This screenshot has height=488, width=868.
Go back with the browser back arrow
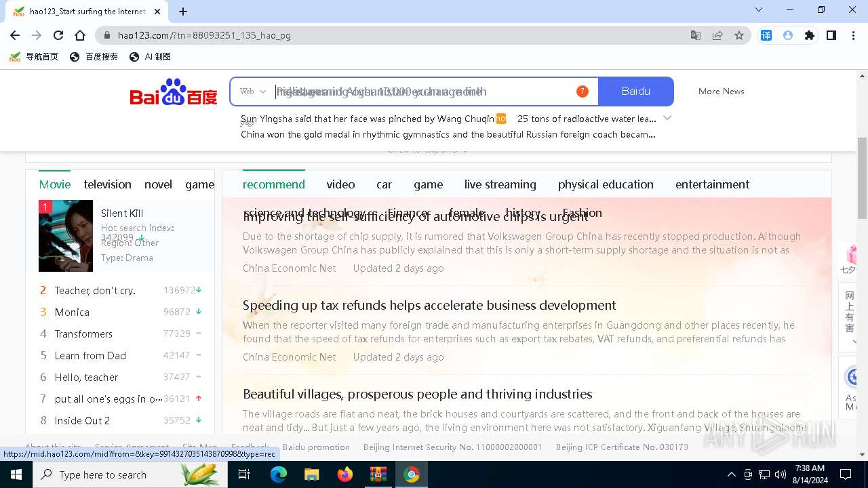pyautogui.click(x=15, y=35)
